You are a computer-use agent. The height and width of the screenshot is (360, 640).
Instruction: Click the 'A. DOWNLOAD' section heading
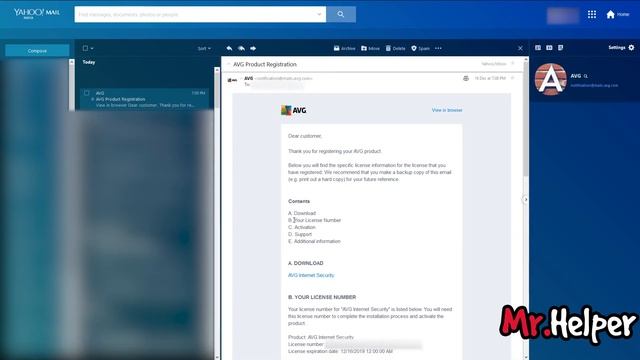(306, 263)
